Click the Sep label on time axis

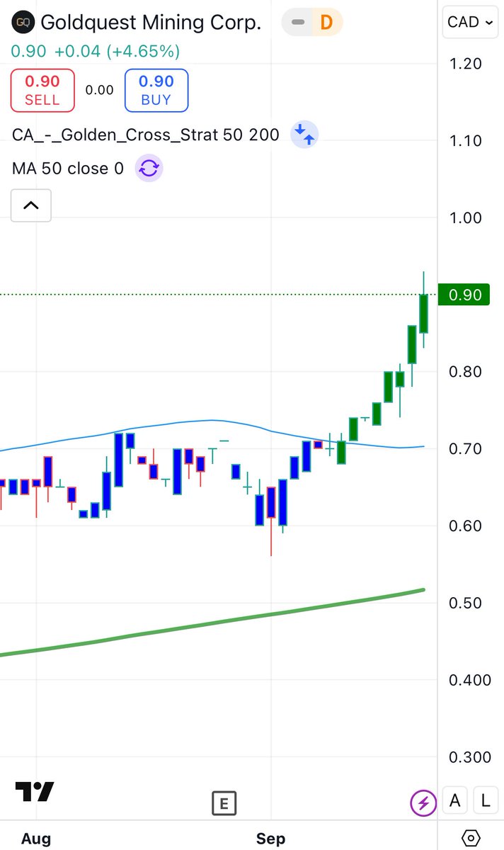[x=271, y=839]
